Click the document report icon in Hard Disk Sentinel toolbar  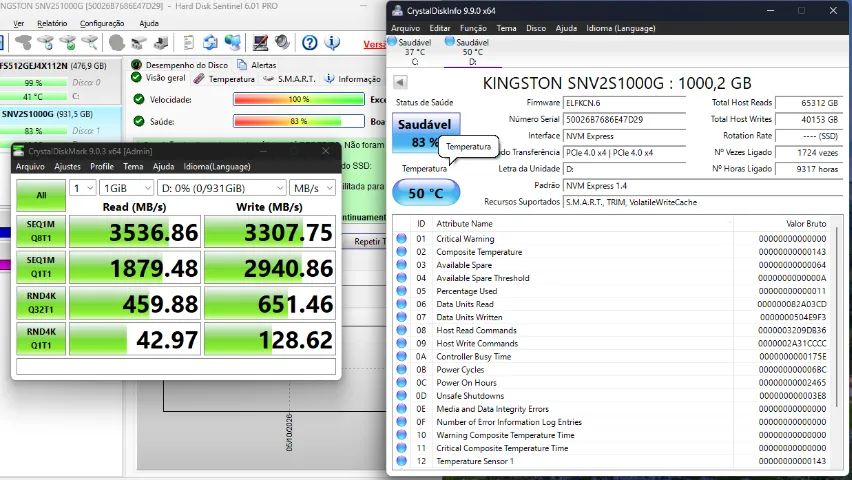(189, 42)
